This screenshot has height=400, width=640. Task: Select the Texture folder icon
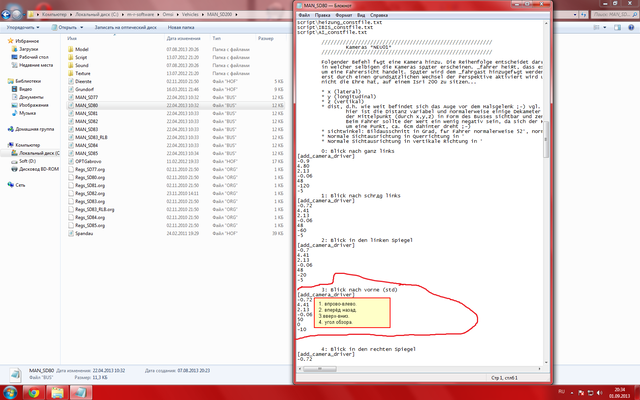(x=68, y=74)
